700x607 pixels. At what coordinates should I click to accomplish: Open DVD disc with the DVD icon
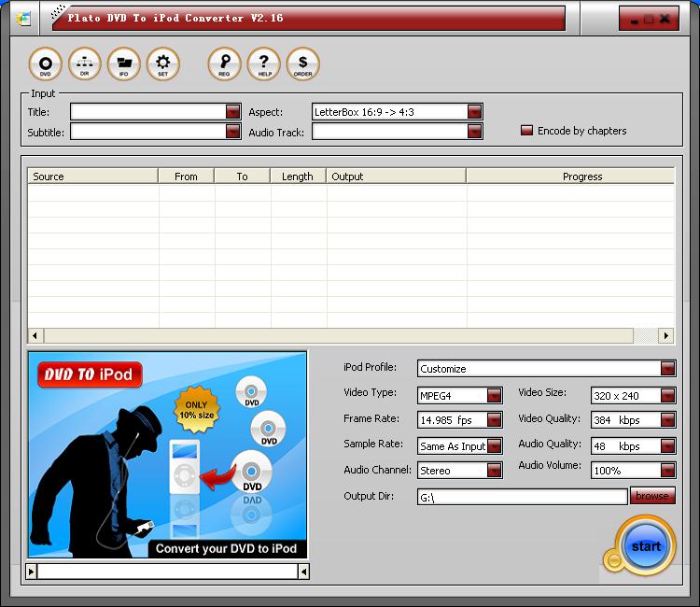pyautogui.click(x=45, y=64)
